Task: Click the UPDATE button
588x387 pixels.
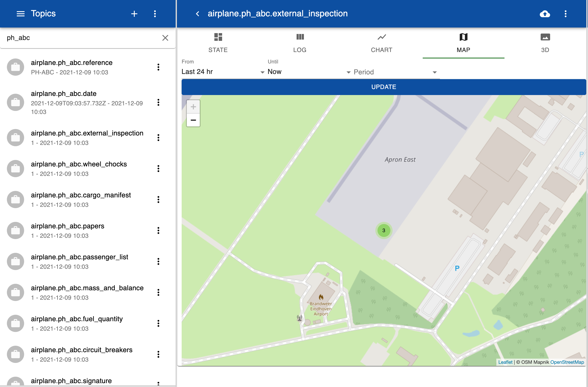Action: click(384, 87)
